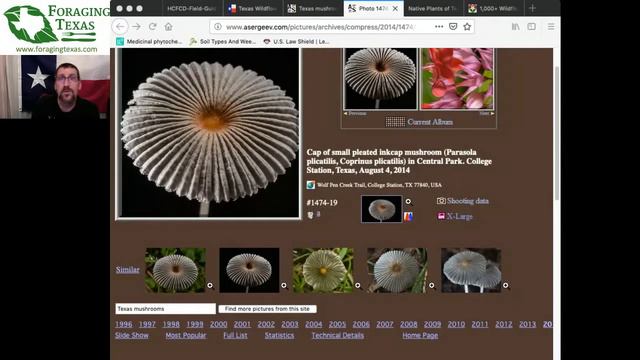The height and width of the screenshot is (360, 640).
Task: Zoom the fifth similar thumbnail magnifier
Action: click(505, 285)
